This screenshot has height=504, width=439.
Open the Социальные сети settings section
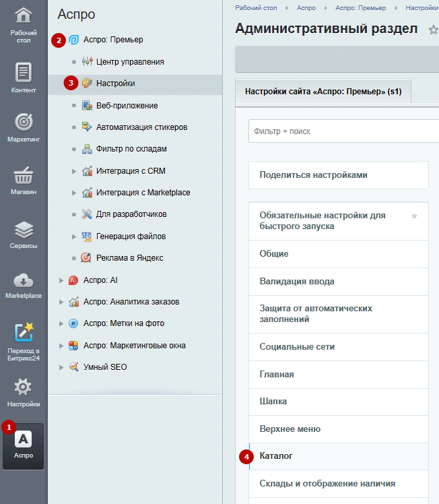(x=339, y=347)
